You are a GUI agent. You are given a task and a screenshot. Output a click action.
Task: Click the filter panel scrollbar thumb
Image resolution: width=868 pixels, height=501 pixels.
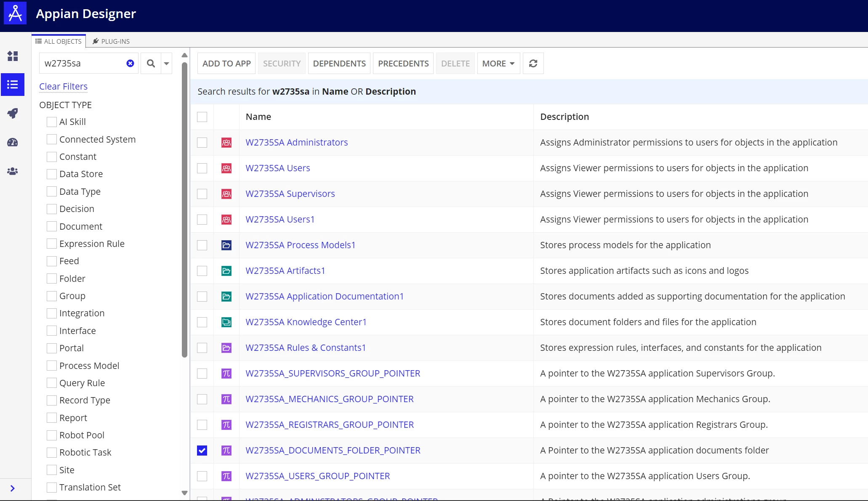click(184, 209)
